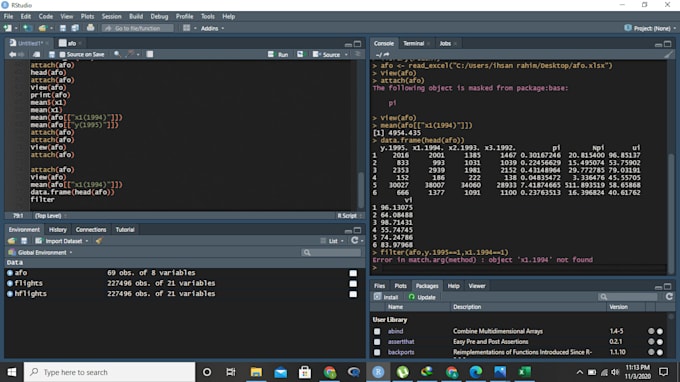This screenshot has width=680, height=382.
Task: Click the save script icon in editor toolbar
Action: coord(52,54)
